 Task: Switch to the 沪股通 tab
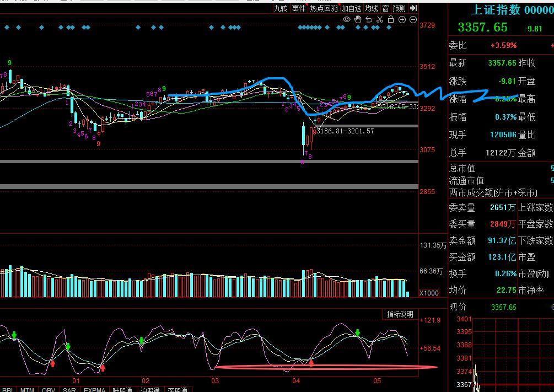[150, 390]
